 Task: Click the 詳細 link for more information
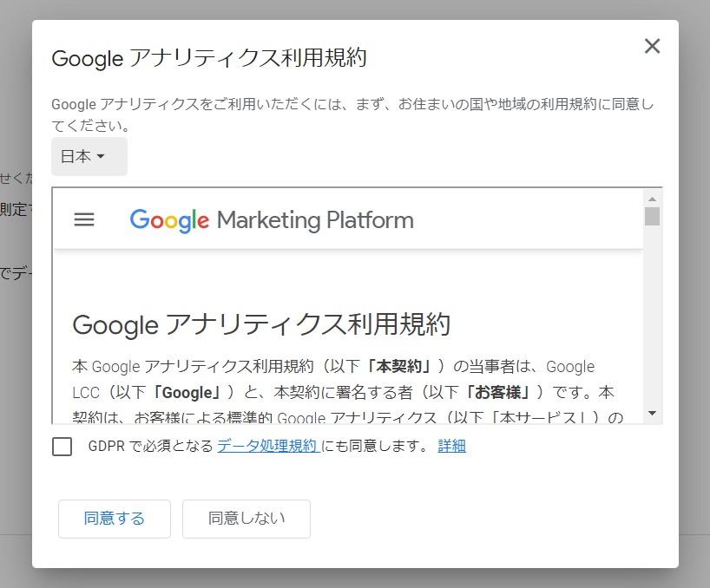[452, 446]
